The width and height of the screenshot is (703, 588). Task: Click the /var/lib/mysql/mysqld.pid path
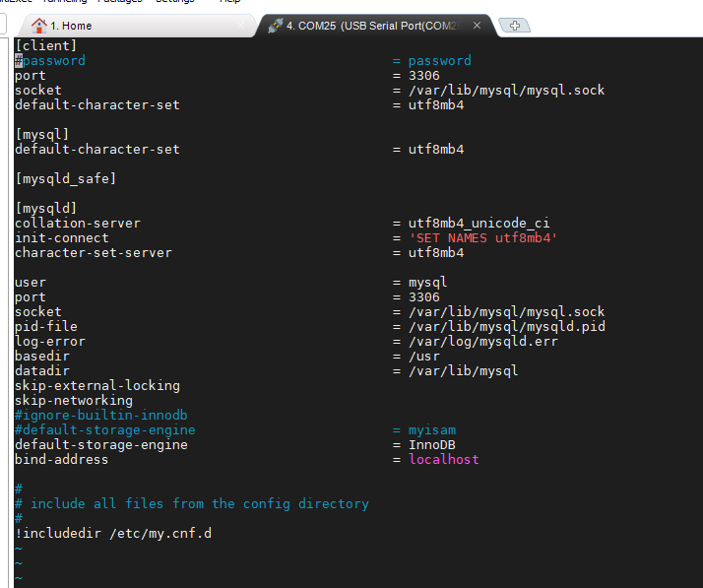(x=507, y=326)
